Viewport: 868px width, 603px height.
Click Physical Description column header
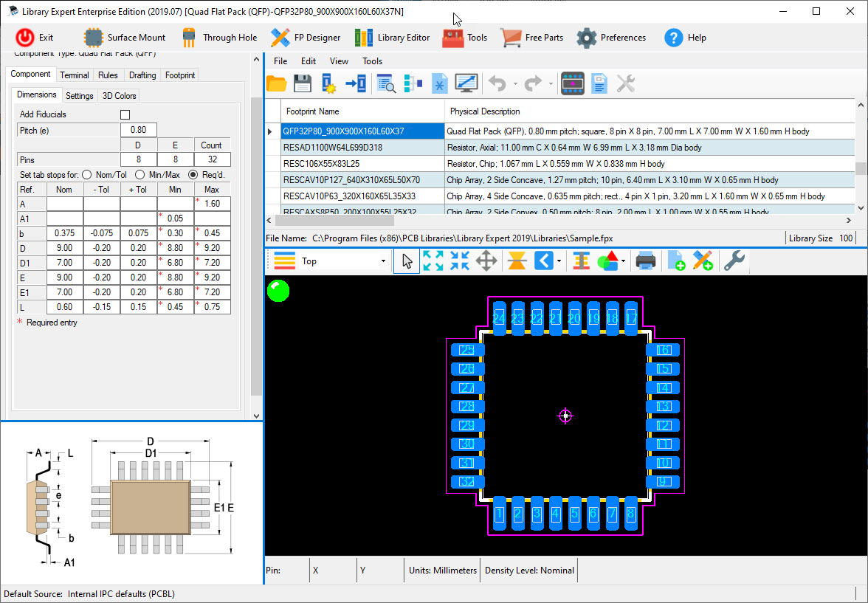coord(650,111)
